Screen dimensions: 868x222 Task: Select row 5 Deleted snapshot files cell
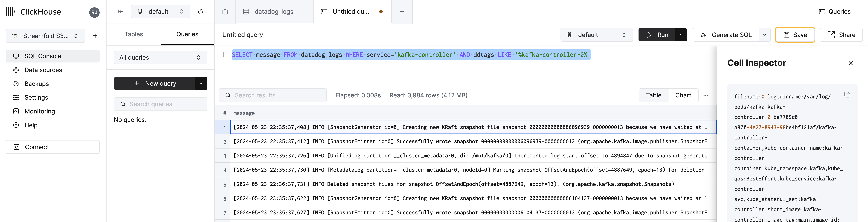click(x=473, y=184)
